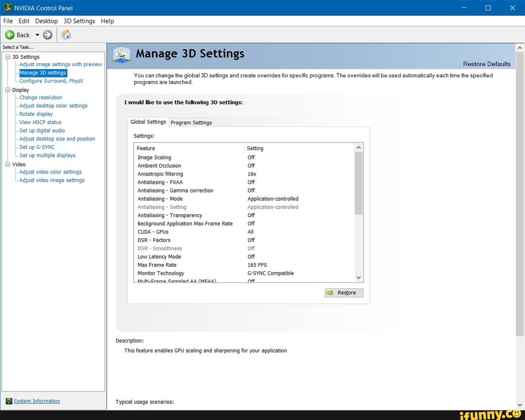Click the green Back arrow icon
The width and height of the screenshot is (525, 420).
(10, 35)
